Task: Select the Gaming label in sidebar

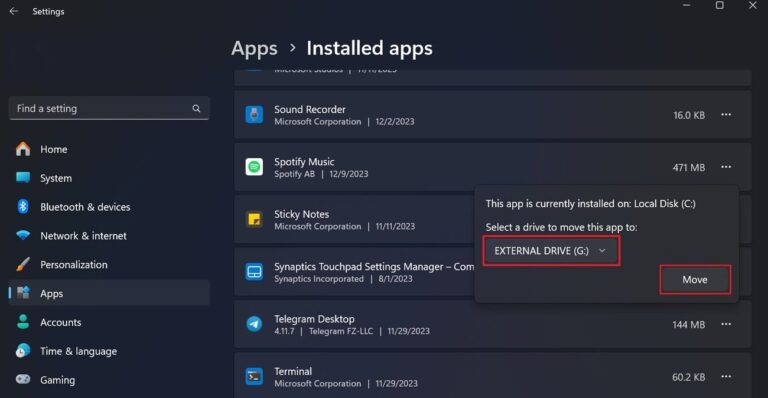Action: pos(58,380)
